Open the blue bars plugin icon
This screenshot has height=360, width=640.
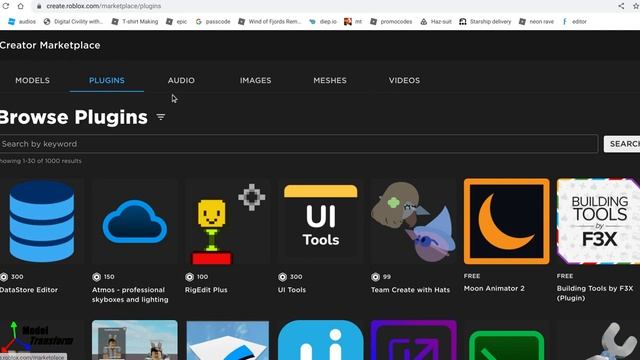point(320,340)
